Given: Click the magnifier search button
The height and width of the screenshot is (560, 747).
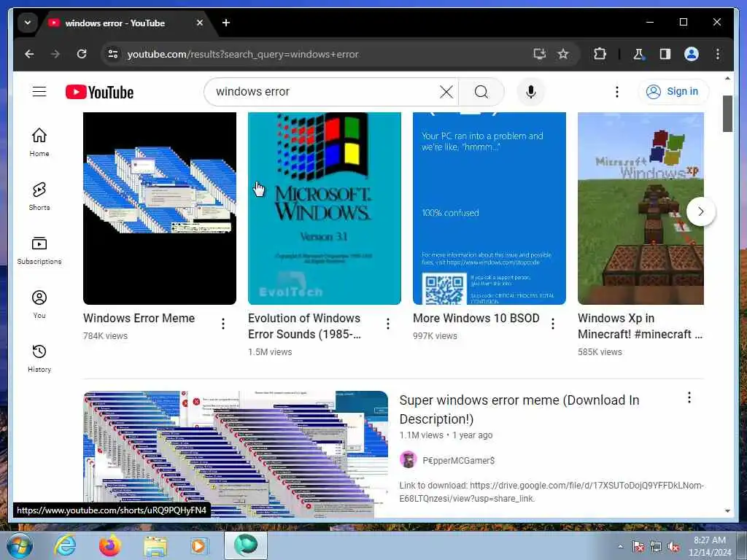Looking at the screenshot, I should (481, 91).
